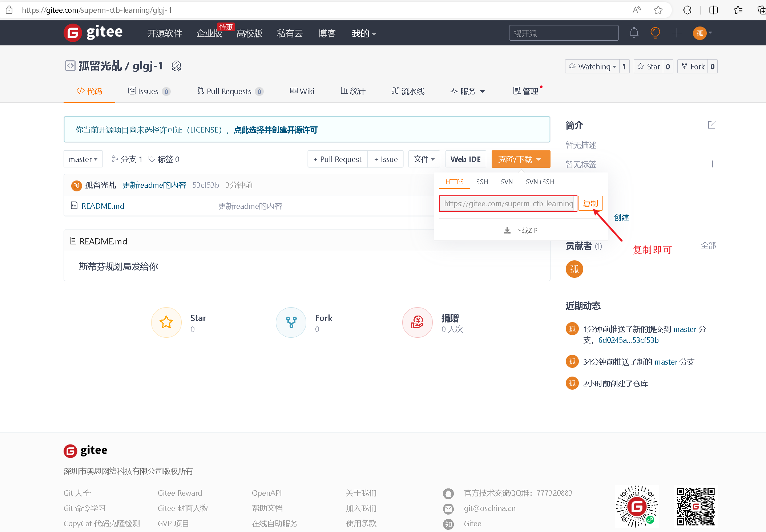Open 开源软件 in the top navigation
The width and height of the screenshot is (766, 532).
[x=165, y=33]
